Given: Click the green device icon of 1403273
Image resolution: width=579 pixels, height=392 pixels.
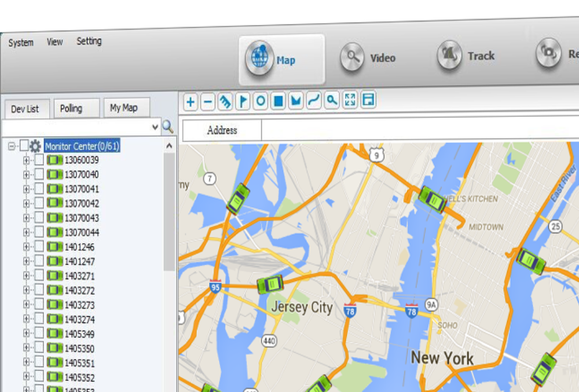Looking at the screenshot, I should coord(54,305).
